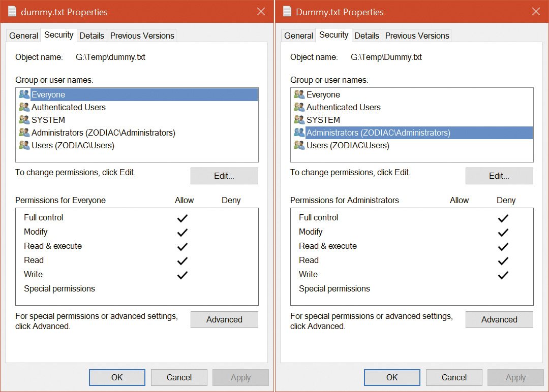Confirm with OK in left dummy.txt dialog
This screenshot has height=392, width=549.
point(117,377)
